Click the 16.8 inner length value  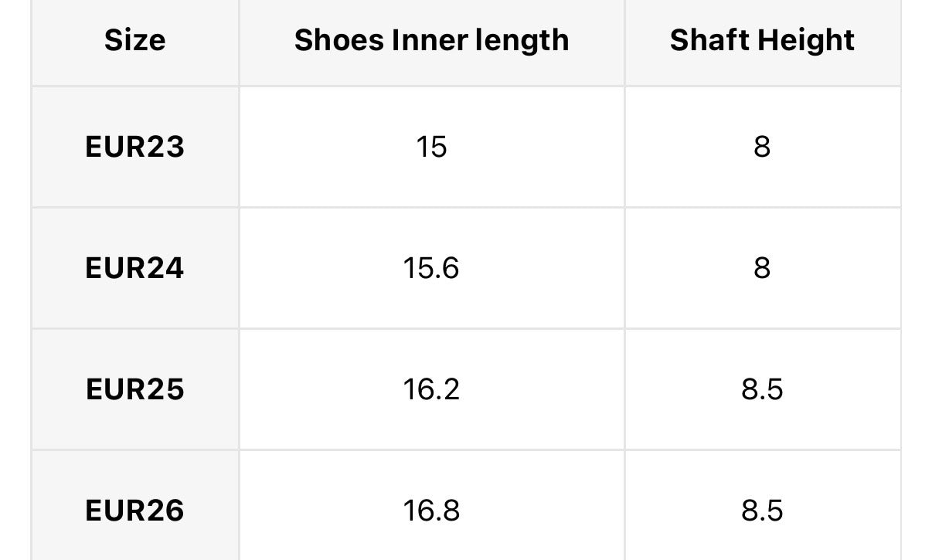(x=431, y=511)
